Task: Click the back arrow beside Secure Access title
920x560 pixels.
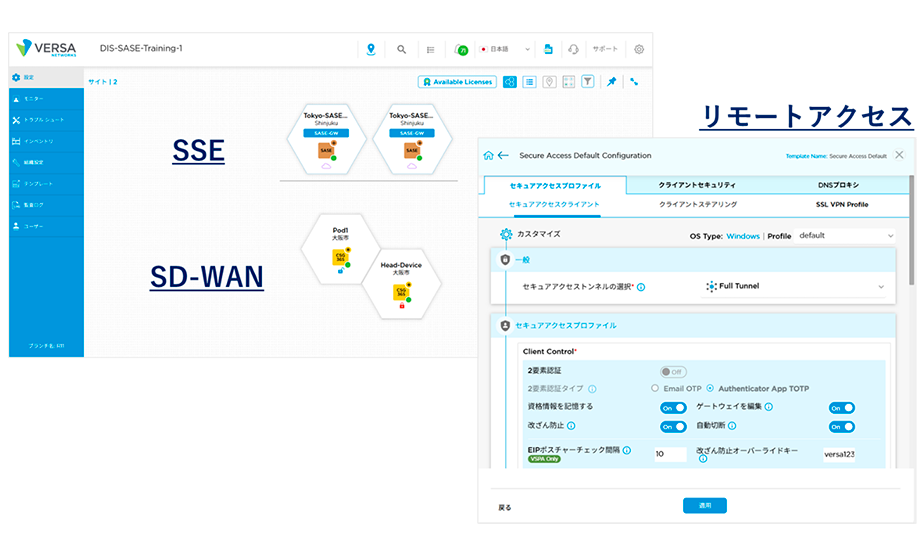Action: pyautogui.click(x=503, y=155)
